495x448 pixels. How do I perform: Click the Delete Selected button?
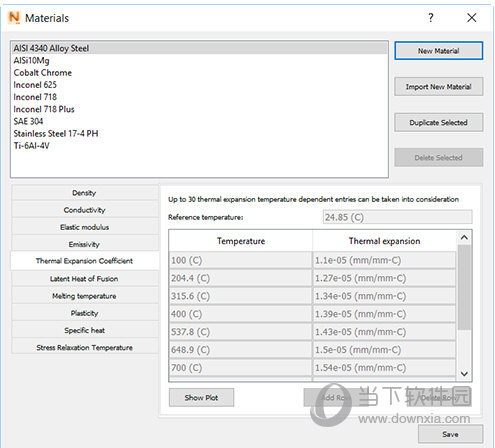[x=439, y=157]
